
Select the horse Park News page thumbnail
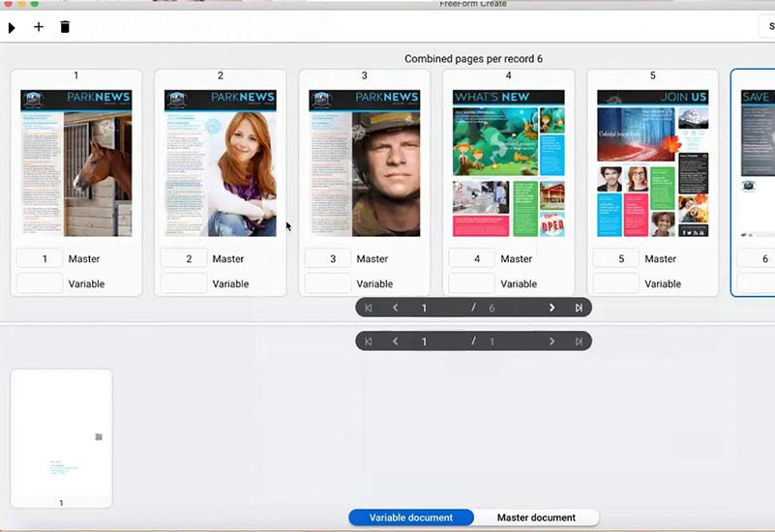pyautogui.click(x=76, y=163)
